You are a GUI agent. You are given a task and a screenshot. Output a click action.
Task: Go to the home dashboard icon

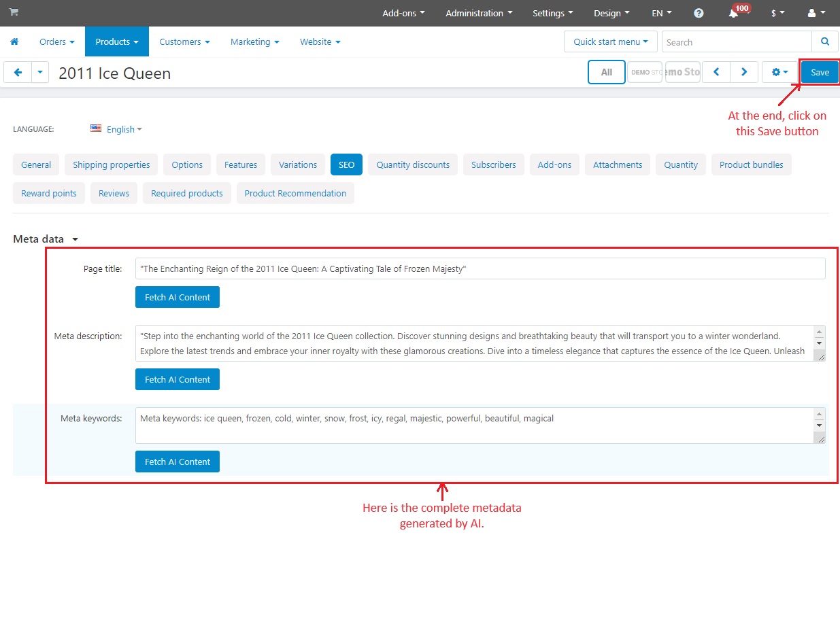tap(14, 41)
